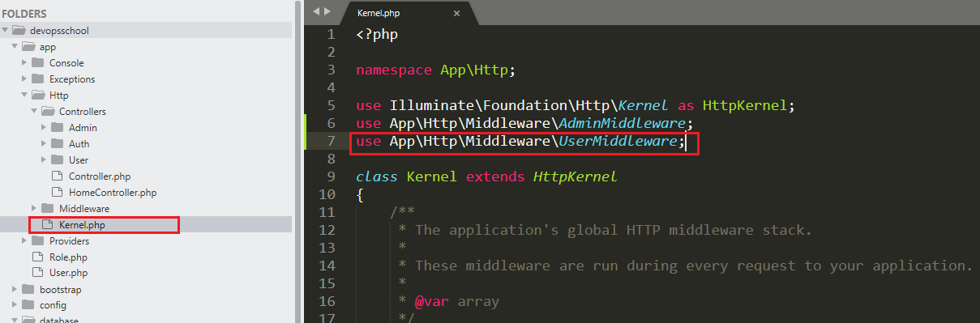Click the Controller.php file icon

click(57, 176)
